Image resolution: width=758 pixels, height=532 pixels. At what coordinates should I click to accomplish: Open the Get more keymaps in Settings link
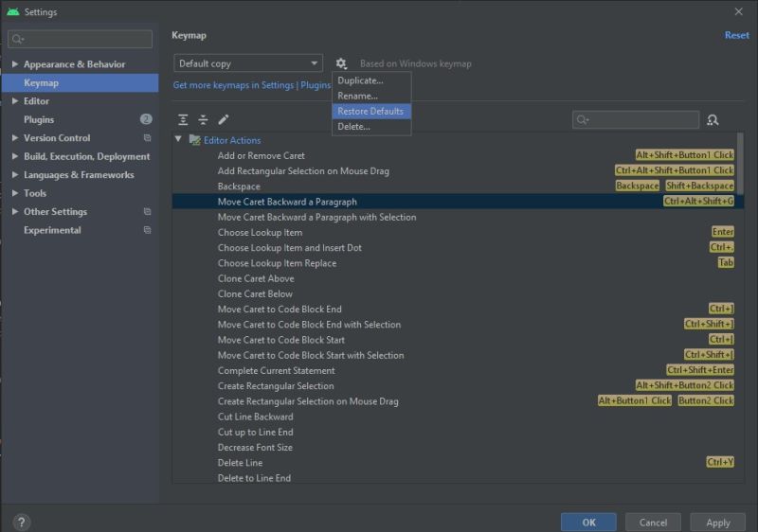click(x=252, y=85)
